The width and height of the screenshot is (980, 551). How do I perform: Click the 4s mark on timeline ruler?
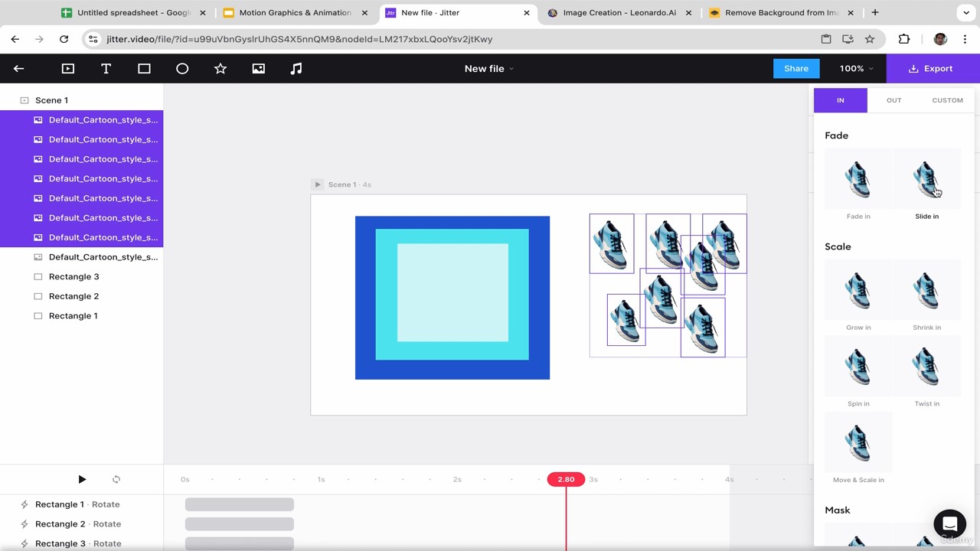[x=729, y=479]
